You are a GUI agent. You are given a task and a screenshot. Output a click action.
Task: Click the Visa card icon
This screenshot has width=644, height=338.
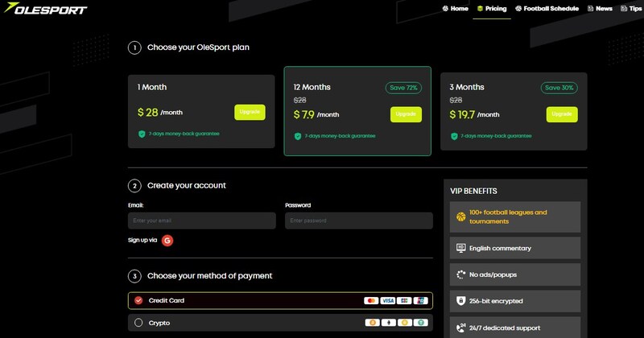click(x=388, y=300)
